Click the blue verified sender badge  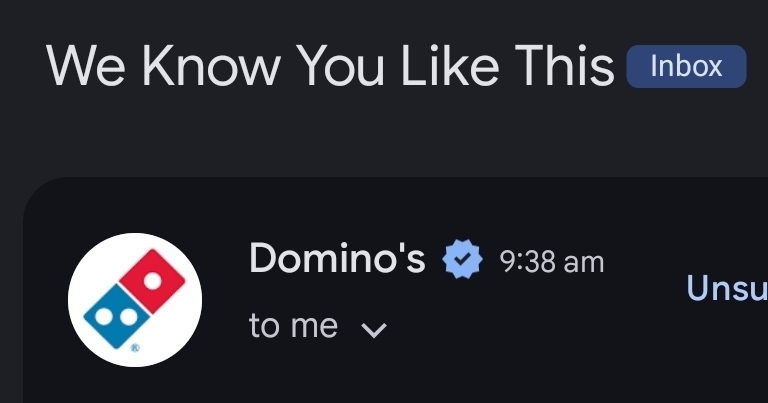tap(462, 261)
